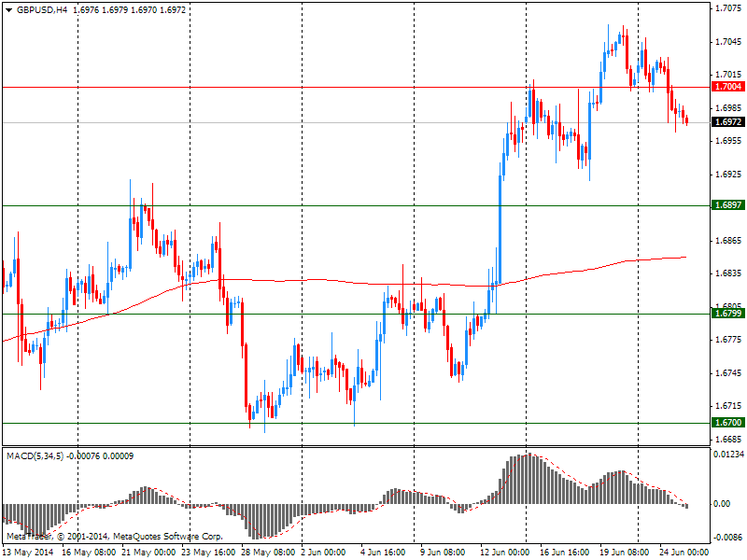Select the 16 Jun 16:00 time label
Screen dimensions: 747x560
coord(565,553)
